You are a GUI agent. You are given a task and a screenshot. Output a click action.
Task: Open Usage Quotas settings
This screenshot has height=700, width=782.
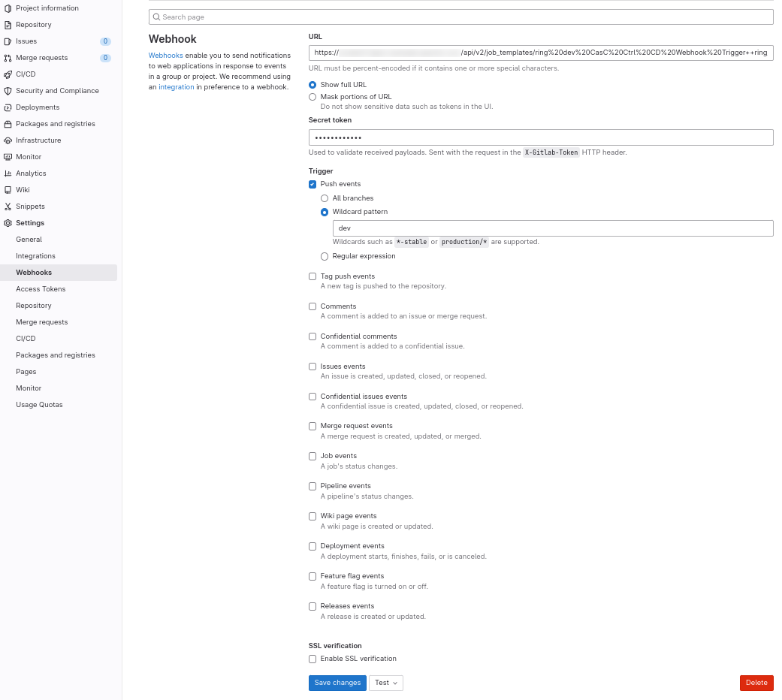point(39,404)
